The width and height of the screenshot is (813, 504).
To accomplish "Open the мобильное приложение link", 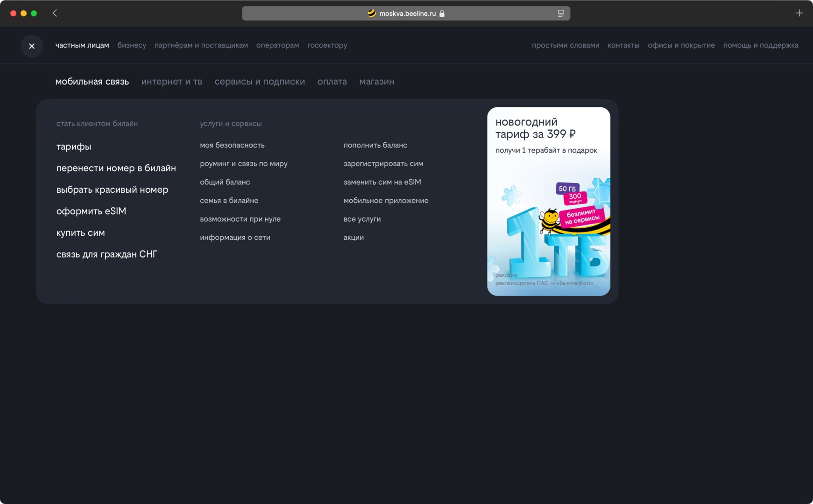I will tap(386, 201).
